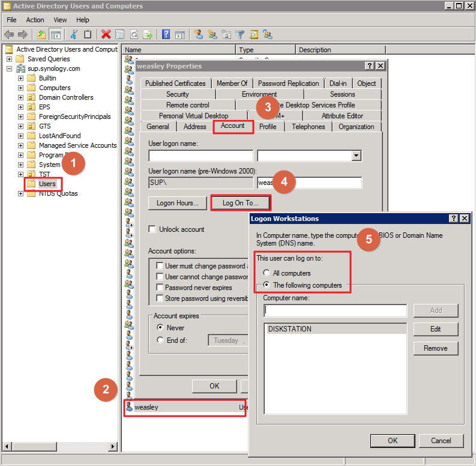Expand the Saved Queries tree node
This screenshot has height=466, width=476.
coord(10,59)
